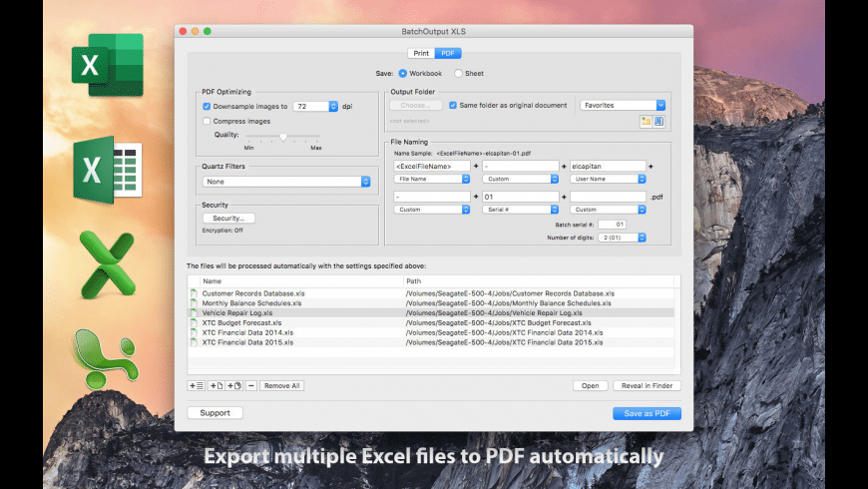
Task: Click file icon beside Vehicle Repair Log.xls
Action: [x=195, y=312]
